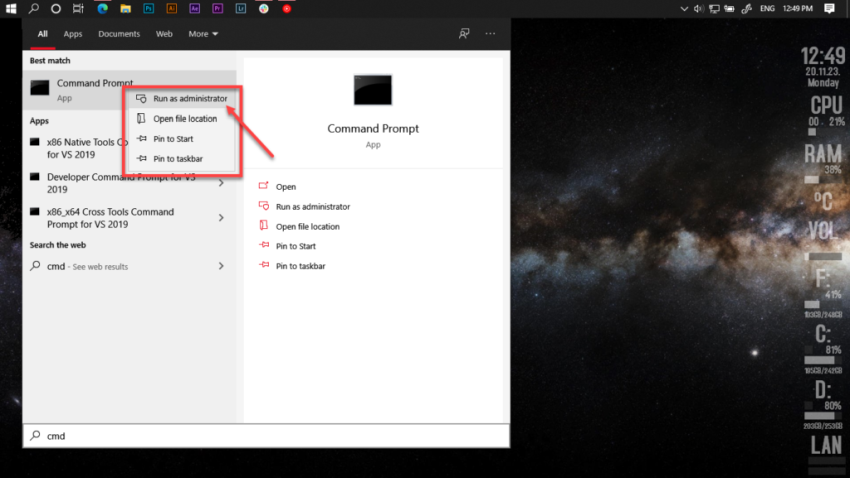This screenshot has height=478, width=850.
Task: Click the Command Prompt title in preview pane
Action: point(373,128)
